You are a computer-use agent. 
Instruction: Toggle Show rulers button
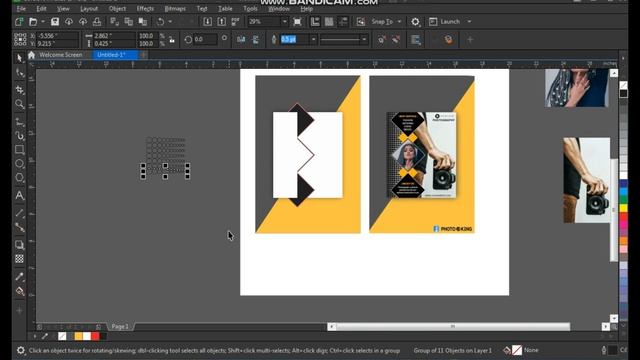point(315,22)
